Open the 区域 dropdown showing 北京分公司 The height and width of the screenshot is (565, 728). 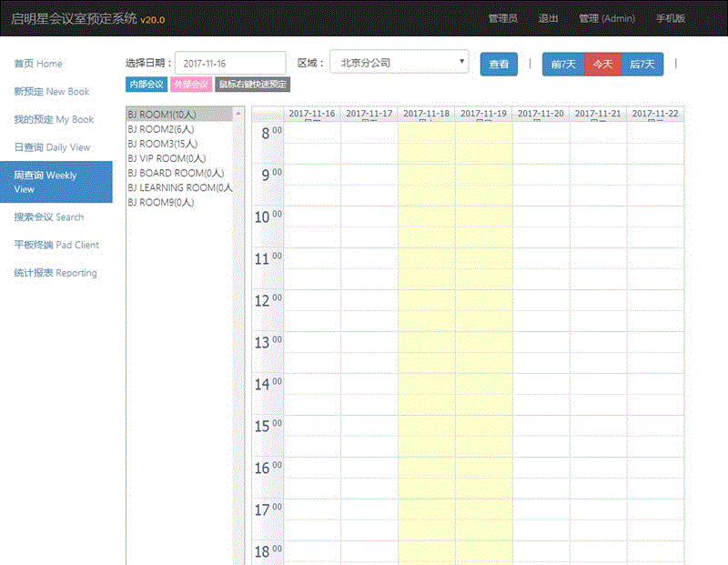click(x=399, y=64)
